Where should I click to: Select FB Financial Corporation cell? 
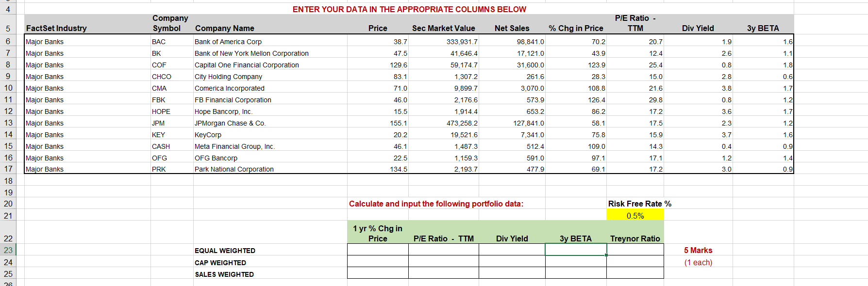270,99
